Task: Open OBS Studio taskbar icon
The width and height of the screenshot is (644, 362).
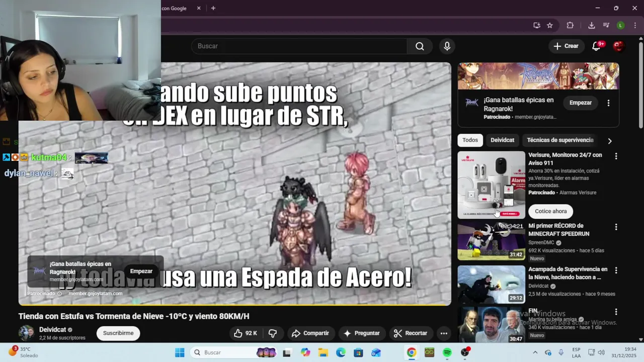Action: [465, 352]
